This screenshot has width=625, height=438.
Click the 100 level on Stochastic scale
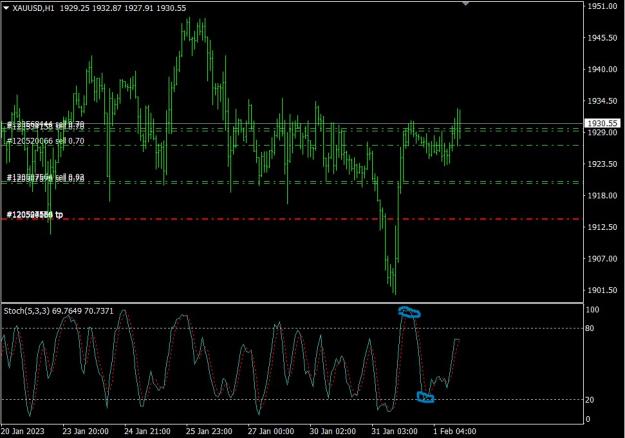tap(593, 310)
